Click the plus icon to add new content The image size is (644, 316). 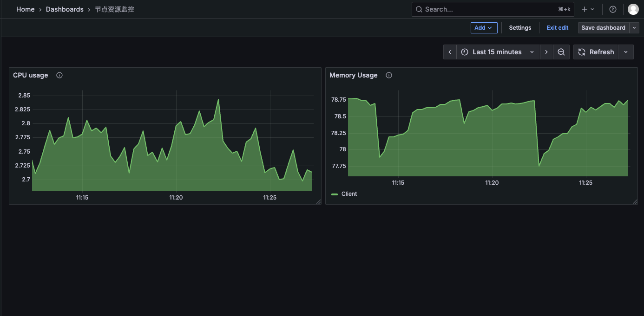pos(585,9)
